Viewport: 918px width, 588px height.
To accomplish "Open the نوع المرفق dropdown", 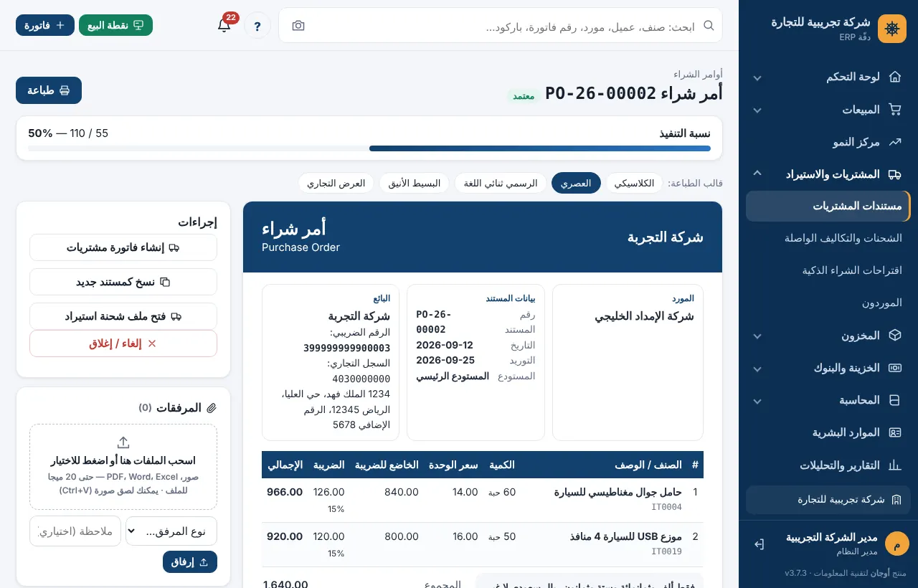I will [171, 531].
